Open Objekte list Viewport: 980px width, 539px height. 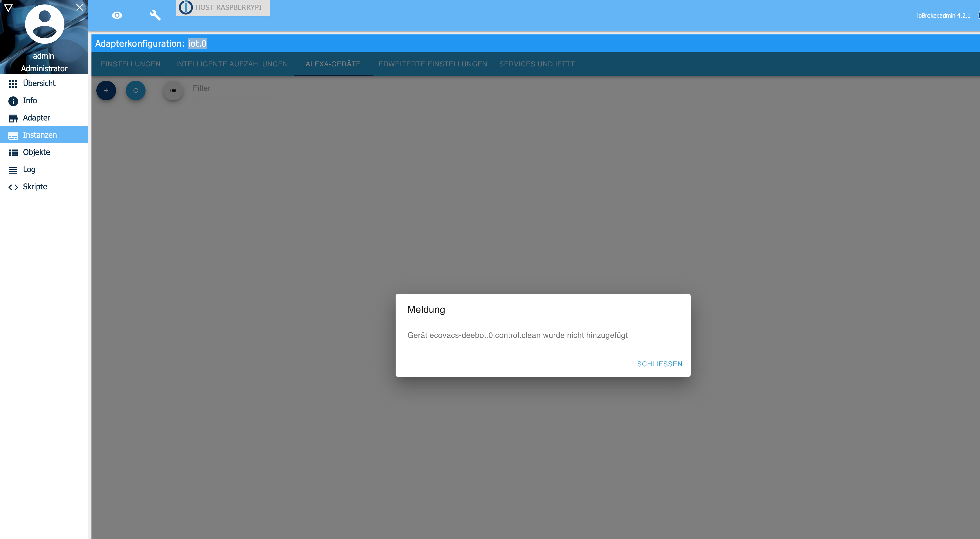[x=36, y=152]
